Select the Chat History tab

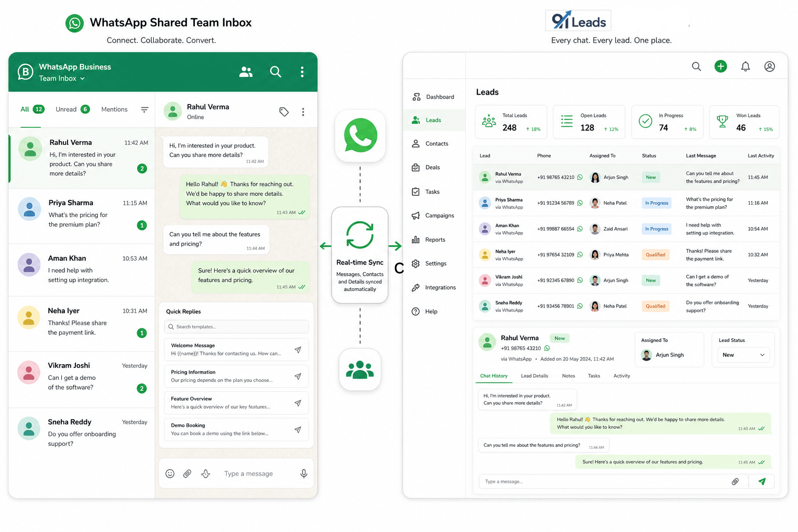(x=494, y=376)
